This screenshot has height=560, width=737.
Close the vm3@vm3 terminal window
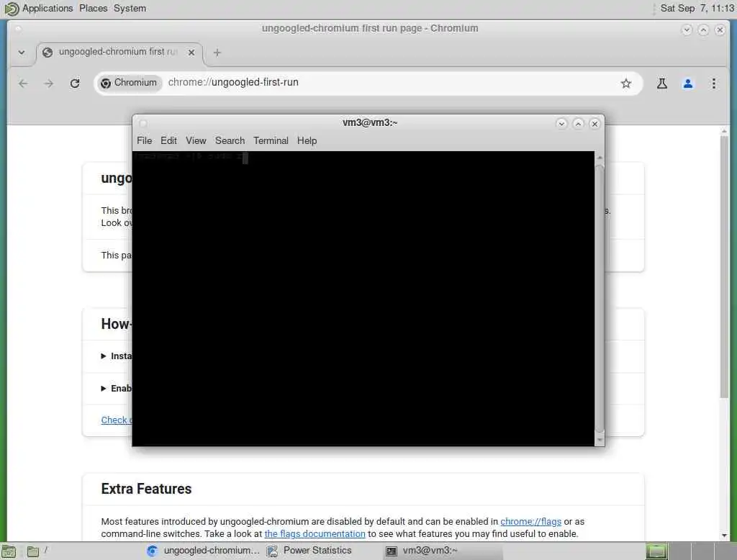(594, 124)
